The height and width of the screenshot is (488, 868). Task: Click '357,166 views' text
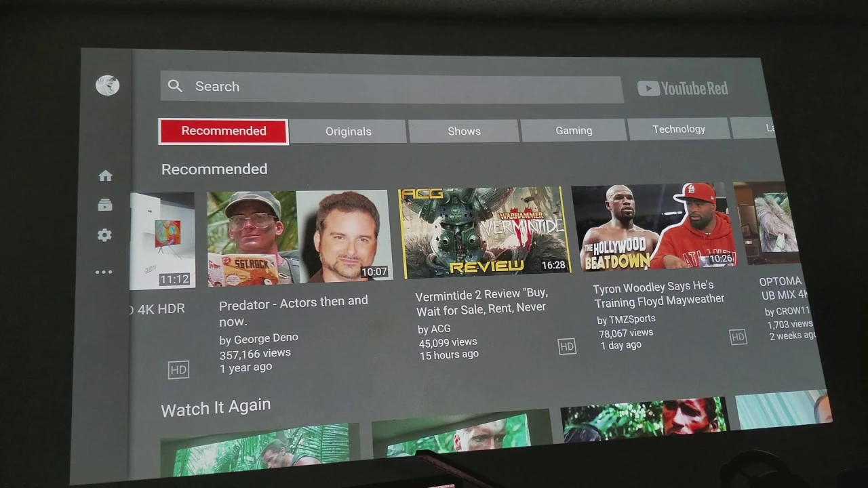[x=255, y=354]
